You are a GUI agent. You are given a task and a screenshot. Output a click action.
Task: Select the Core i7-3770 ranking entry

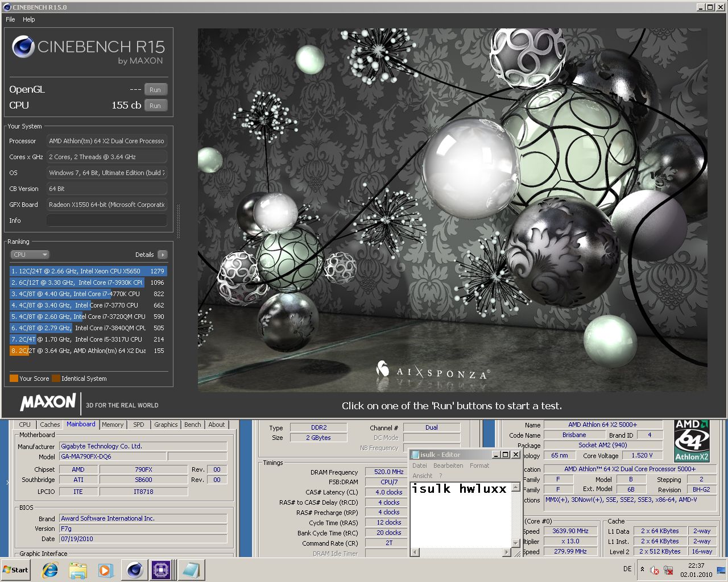click(x=88, y=305)
